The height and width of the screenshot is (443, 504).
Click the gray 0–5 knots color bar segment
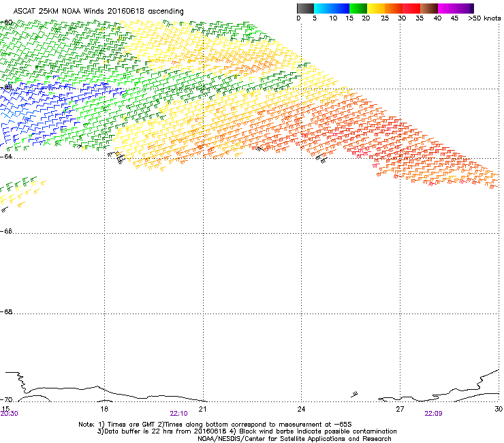[x=305, y=8]
